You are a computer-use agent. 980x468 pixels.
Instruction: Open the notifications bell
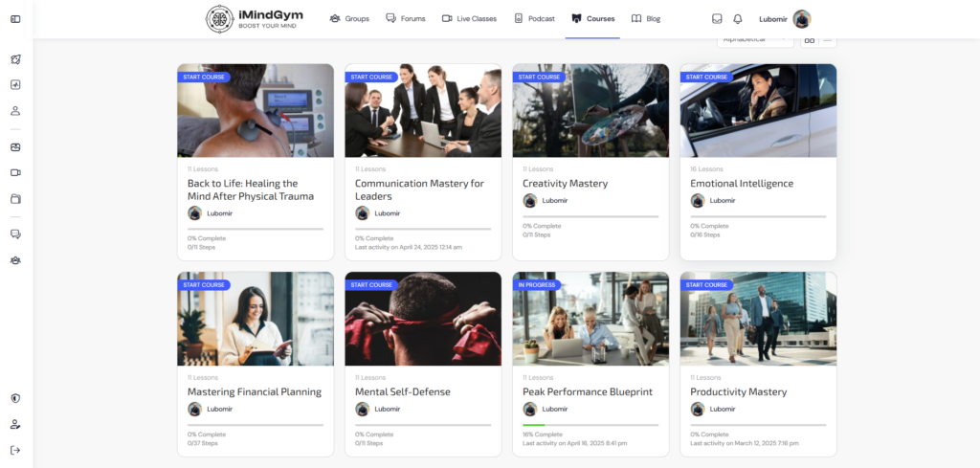[x=737, y=19]
